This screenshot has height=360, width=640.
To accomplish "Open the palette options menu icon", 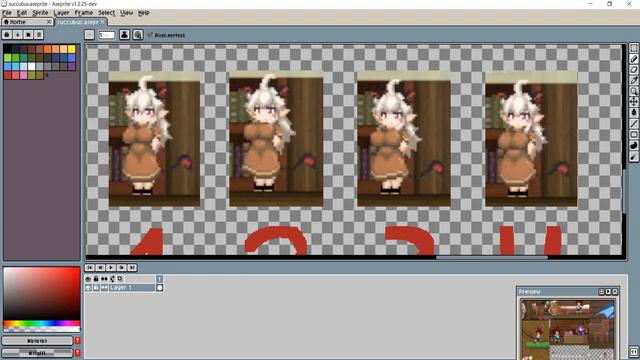I will pos(39,35).
